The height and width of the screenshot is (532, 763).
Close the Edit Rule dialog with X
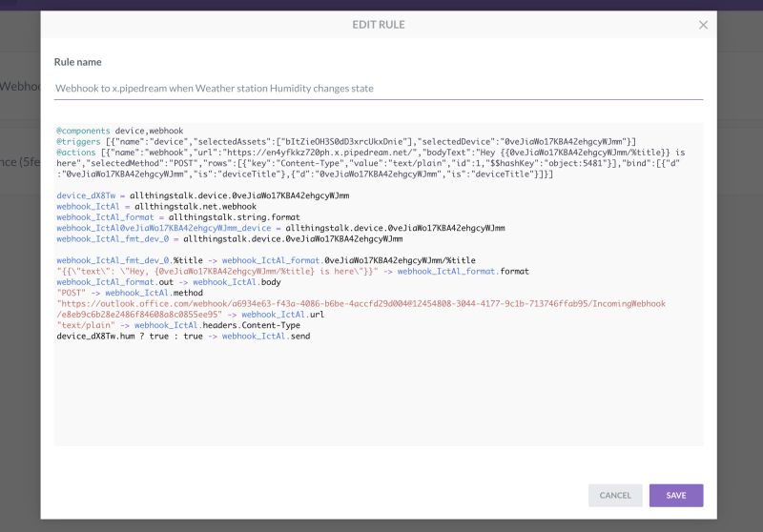tap(703, 25)
